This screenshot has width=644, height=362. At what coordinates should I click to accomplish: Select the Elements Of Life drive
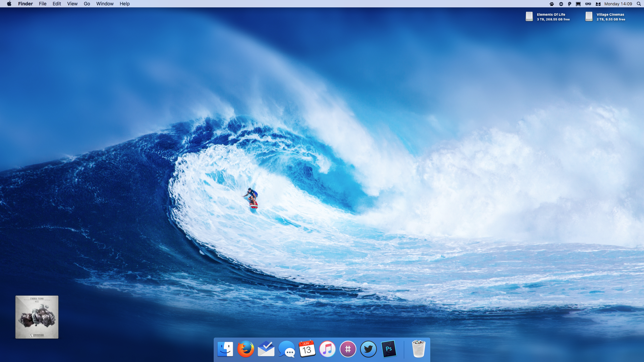(x=529, y=16)
